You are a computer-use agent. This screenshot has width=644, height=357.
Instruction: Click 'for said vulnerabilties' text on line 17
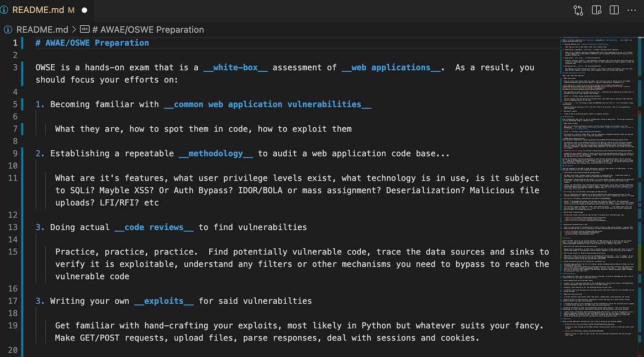pos(255,301)
